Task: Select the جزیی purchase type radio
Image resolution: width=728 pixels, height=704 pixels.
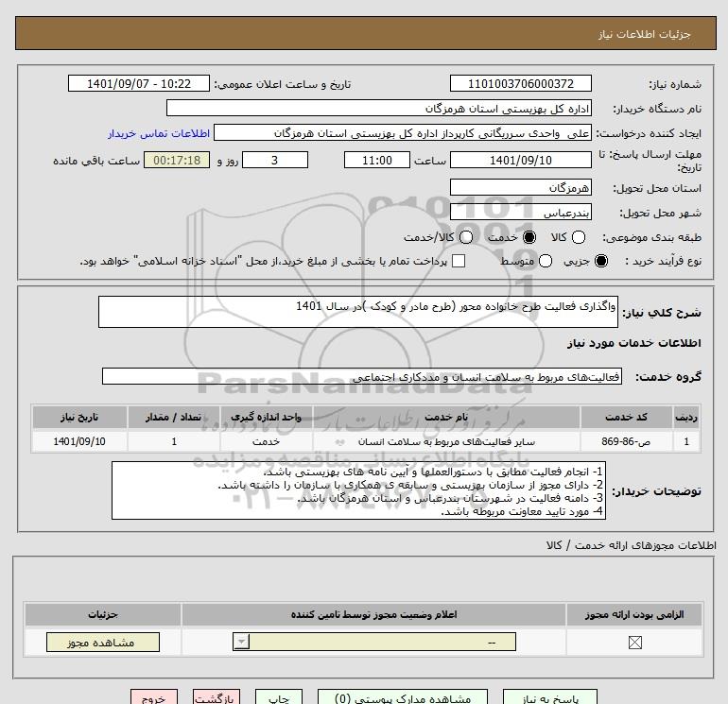Action: (x=600, y=261)
